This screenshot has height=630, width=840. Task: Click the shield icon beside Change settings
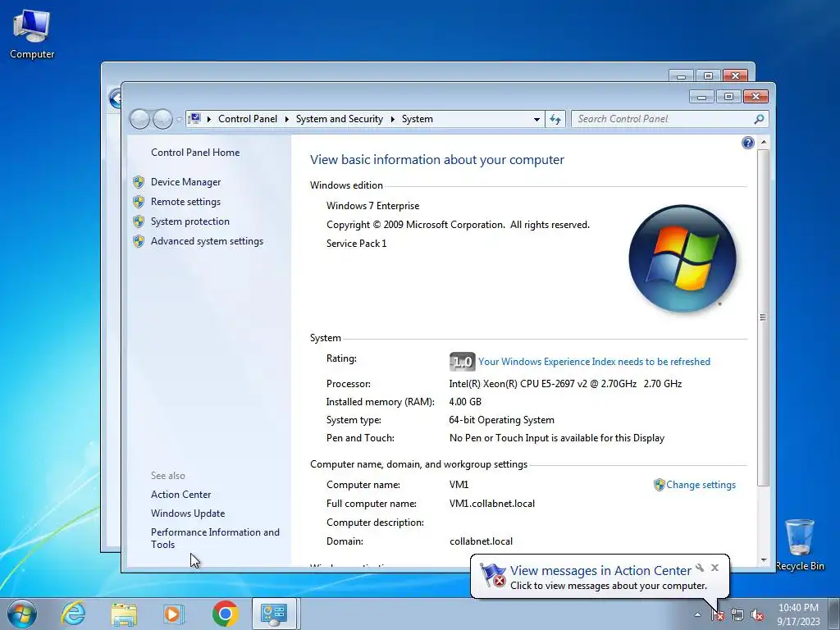659,485
